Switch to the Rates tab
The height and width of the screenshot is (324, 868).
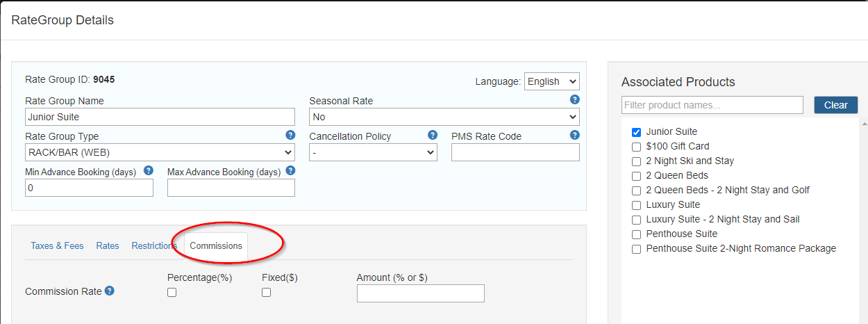tap(108, 245)
